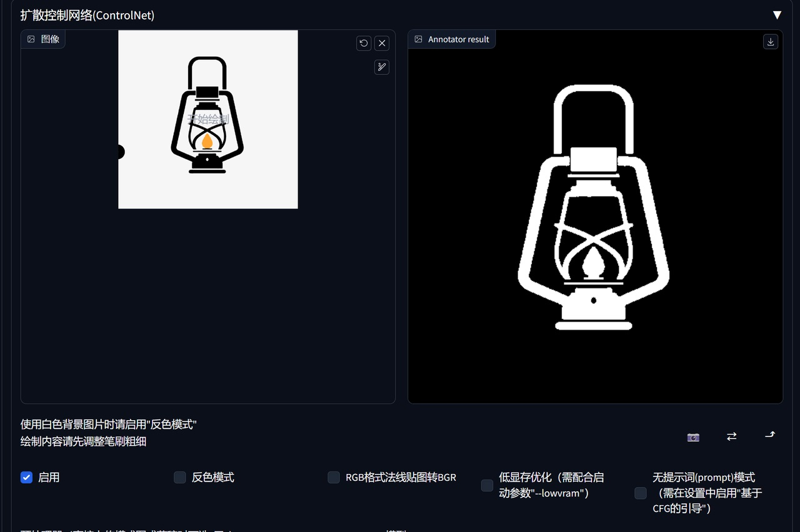800x532 pixels.
Task: Remove the uploaded image with the X icon
Action: [x=382, y=43]
